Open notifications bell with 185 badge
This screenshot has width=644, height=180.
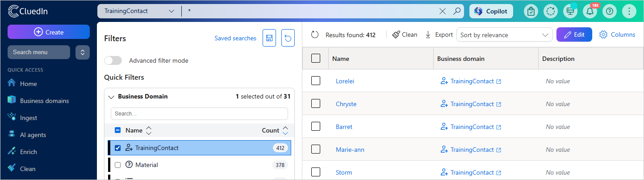point(590,12)
